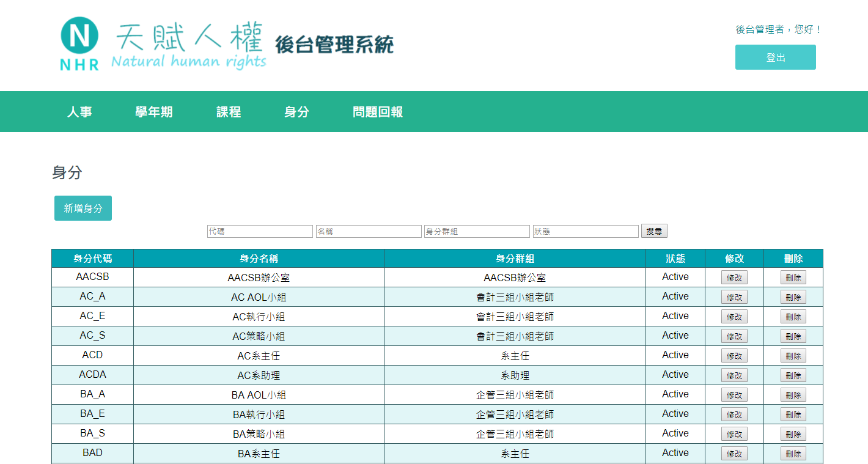Click the 後台管理者，您好 greeting
The image size is (868, 464).
click(779, 29)
